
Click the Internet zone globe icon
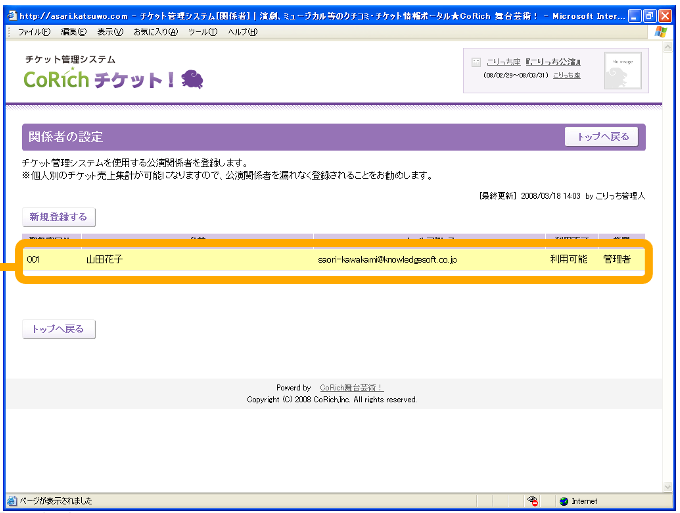563,501
